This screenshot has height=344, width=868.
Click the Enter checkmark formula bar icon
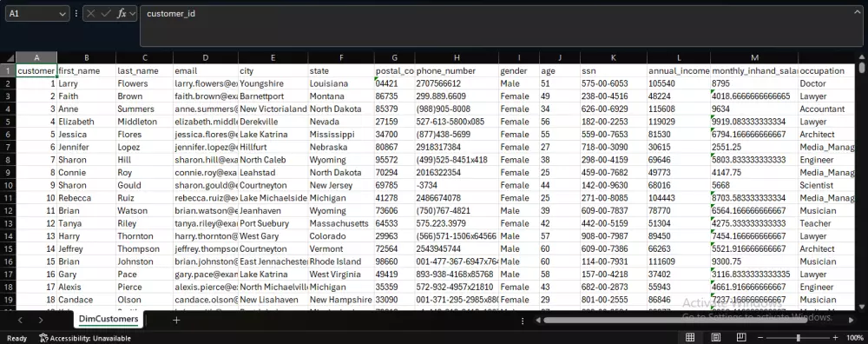[106, 14]
